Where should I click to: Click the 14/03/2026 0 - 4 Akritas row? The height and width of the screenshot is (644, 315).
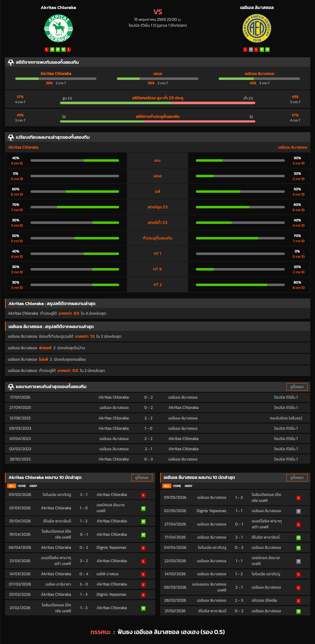(80, 574)
